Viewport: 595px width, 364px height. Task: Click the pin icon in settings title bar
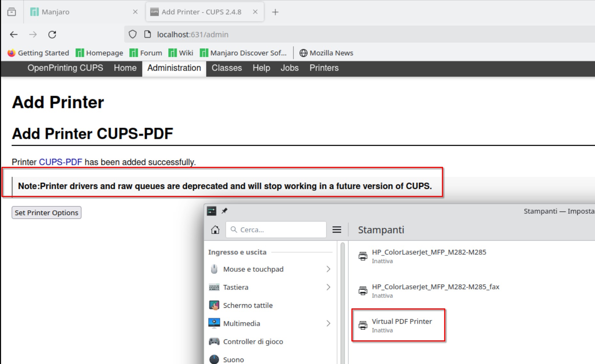[x=225, y=211]
